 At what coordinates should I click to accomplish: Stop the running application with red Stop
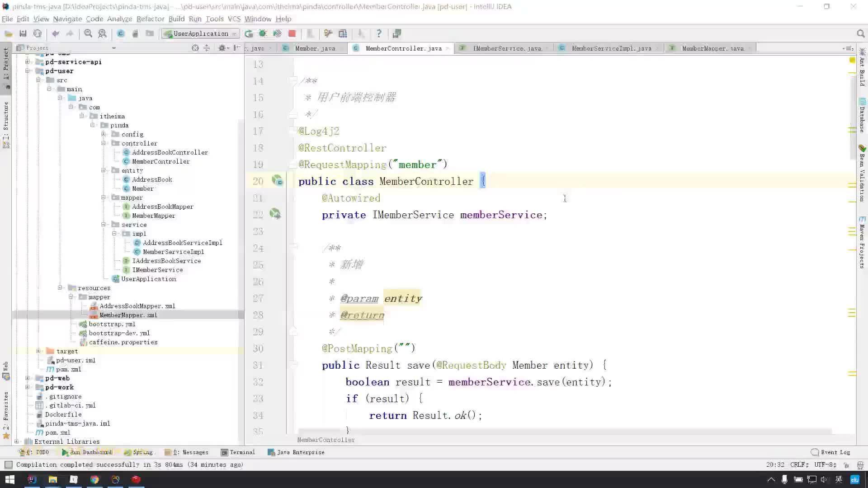tap(292, 33)
